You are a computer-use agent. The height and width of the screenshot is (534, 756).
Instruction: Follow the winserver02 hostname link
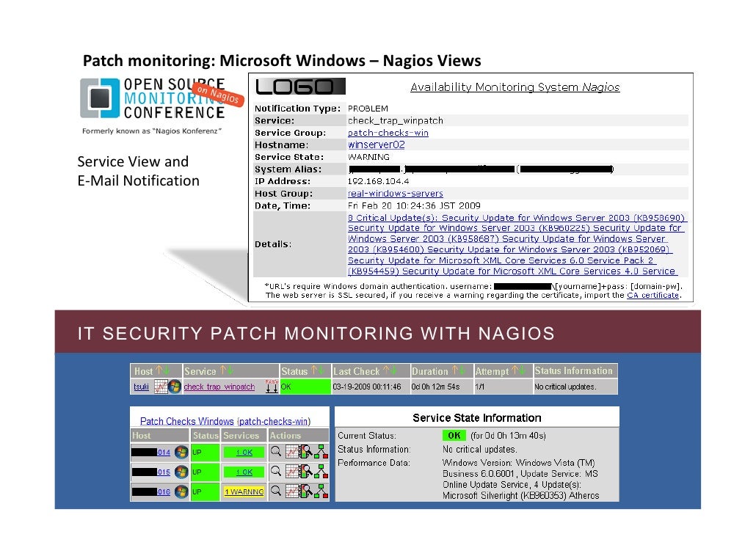click(x=376, y=145)
